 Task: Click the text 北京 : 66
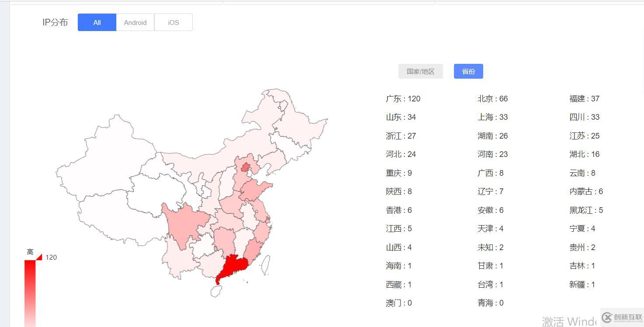(x=492, y=99)
